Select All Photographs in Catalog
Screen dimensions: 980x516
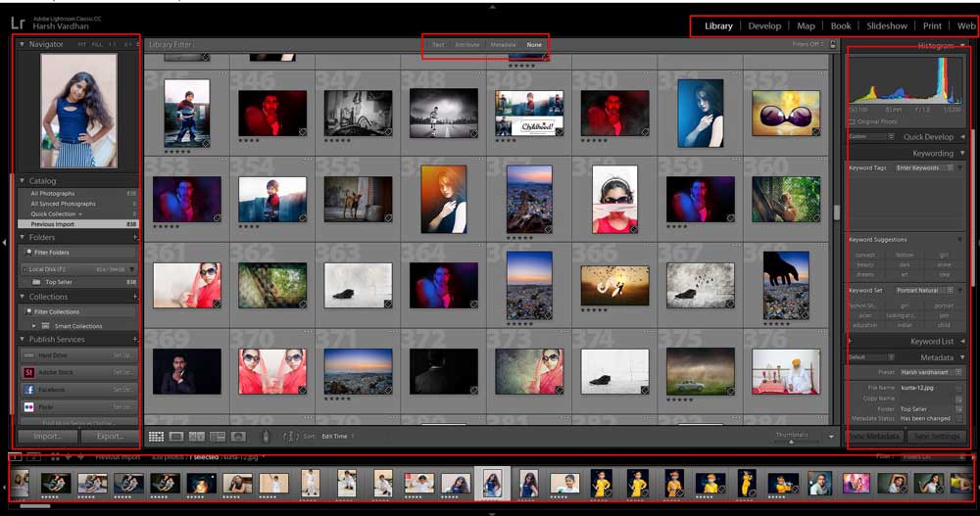53,194
